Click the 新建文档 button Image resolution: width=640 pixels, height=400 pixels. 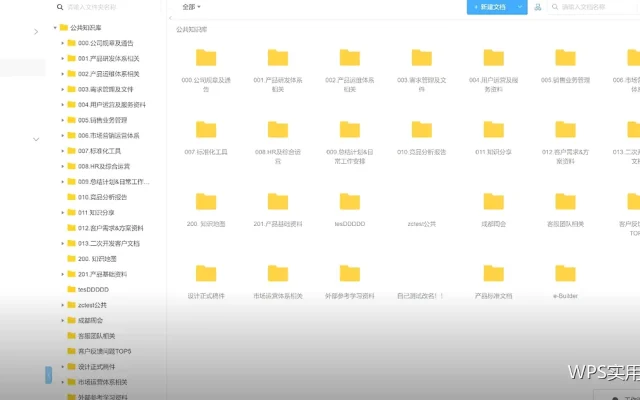point(491,7)
